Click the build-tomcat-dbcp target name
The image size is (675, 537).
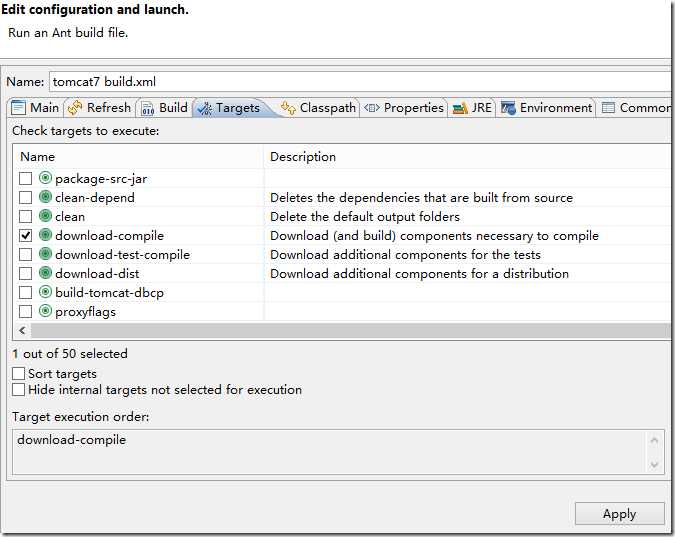point(110,293)
